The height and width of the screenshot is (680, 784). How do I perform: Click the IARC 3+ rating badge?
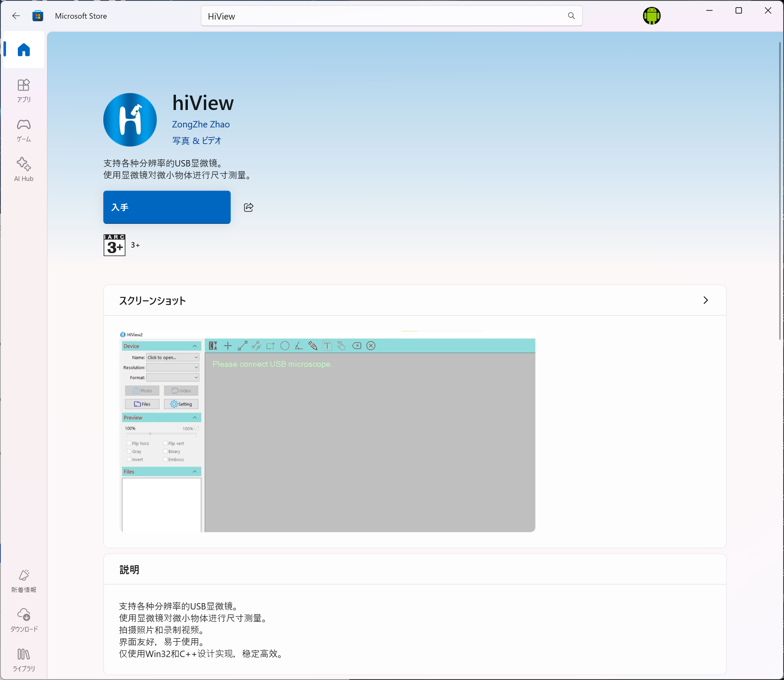pyautogui.click(x=114, y=245)
